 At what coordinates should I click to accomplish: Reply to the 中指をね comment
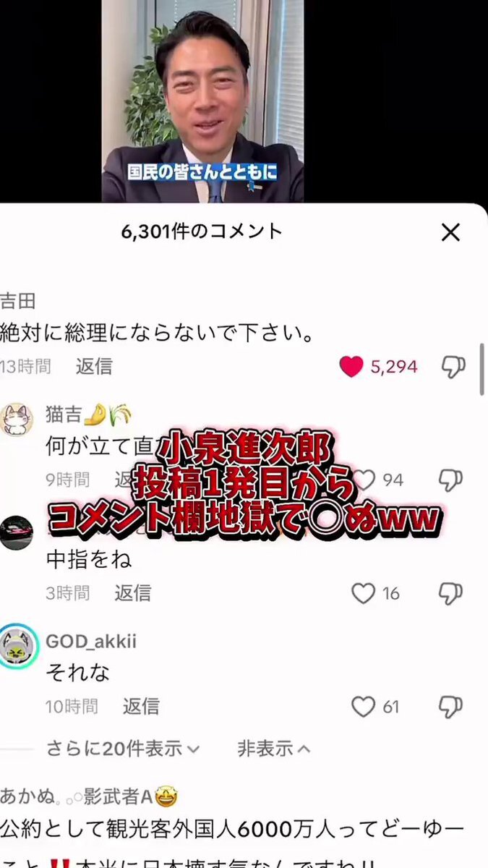[x=133, y=593]
